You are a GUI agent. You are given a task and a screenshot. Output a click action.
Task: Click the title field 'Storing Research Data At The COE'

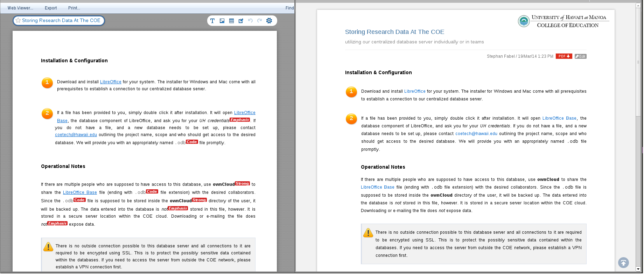pyautogui.click(x=59, y=21)
